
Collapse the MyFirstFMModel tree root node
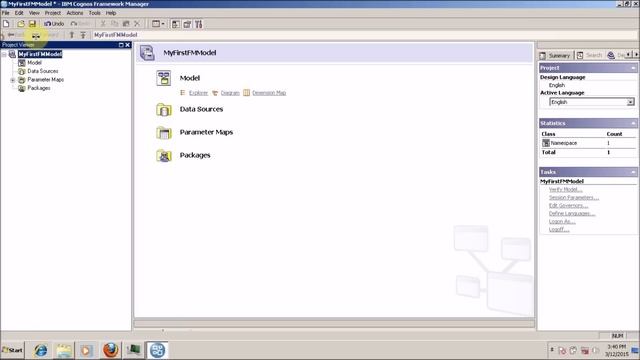[x=4, y=54]
